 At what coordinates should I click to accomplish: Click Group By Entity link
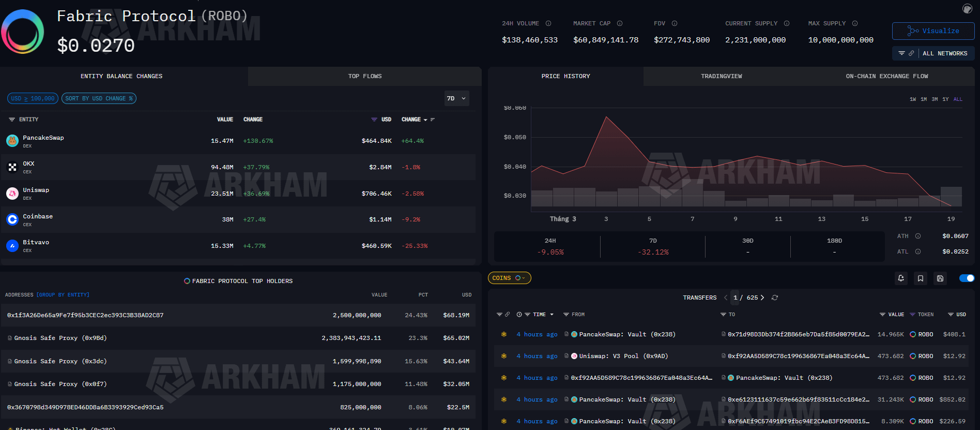pyautogui.click(x=63, y=295)
